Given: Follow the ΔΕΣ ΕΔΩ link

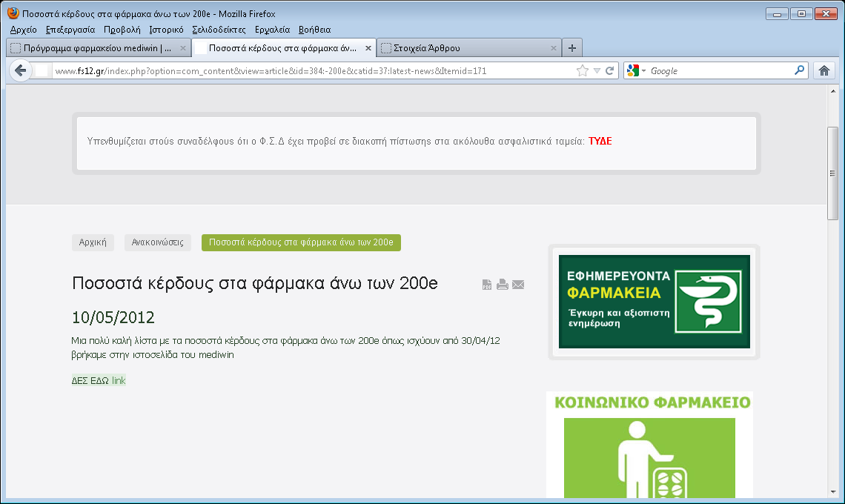Looking at the screenshot, I should (x=99, y=380).
